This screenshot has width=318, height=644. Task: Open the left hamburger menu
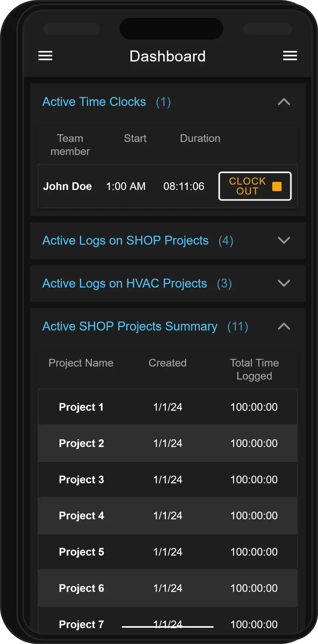pyautogui.click(x=45, y=56)
